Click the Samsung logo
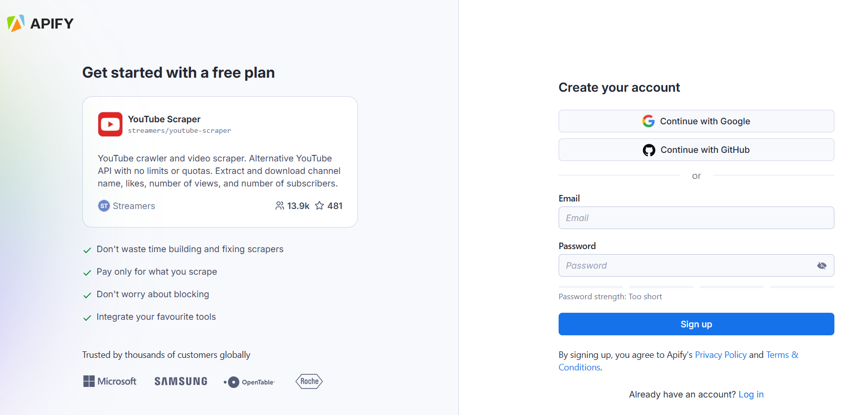This screenshot has height=415, width=868. [x=181, y=381]
